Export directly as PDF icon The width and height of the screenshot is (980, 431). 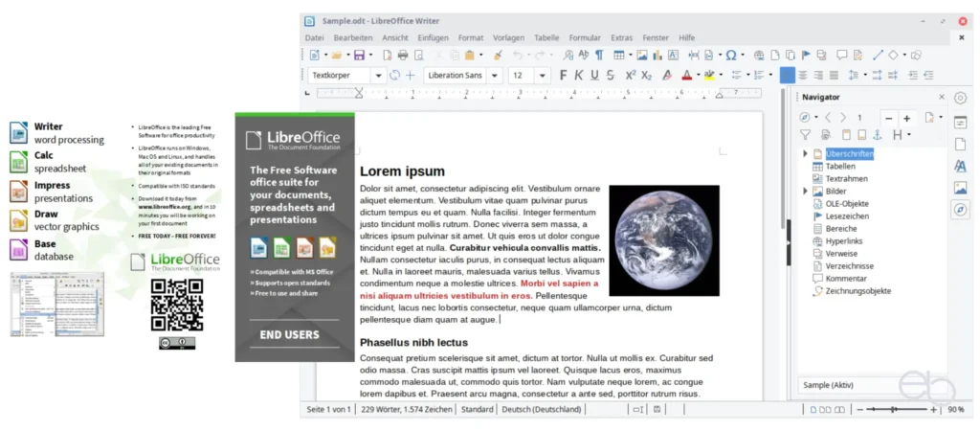pyautogui.click(x=388, y=55)
